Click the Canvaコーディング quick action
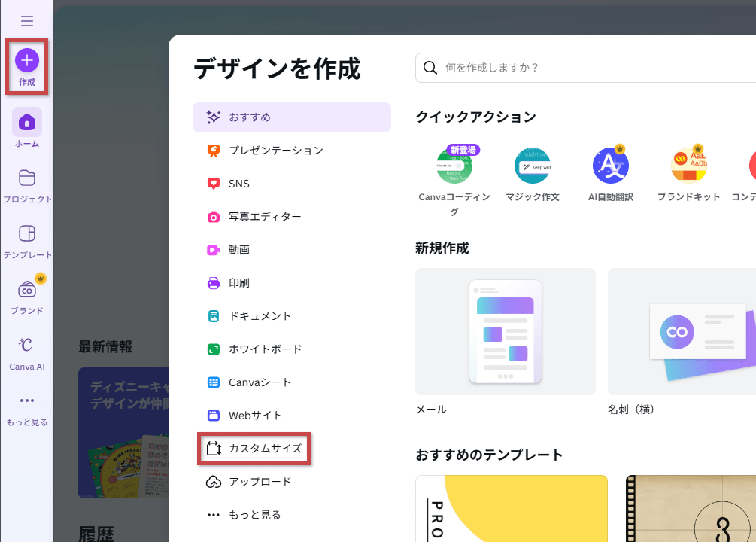The width and height of the screenshot is (756, 542). (454, 166)
